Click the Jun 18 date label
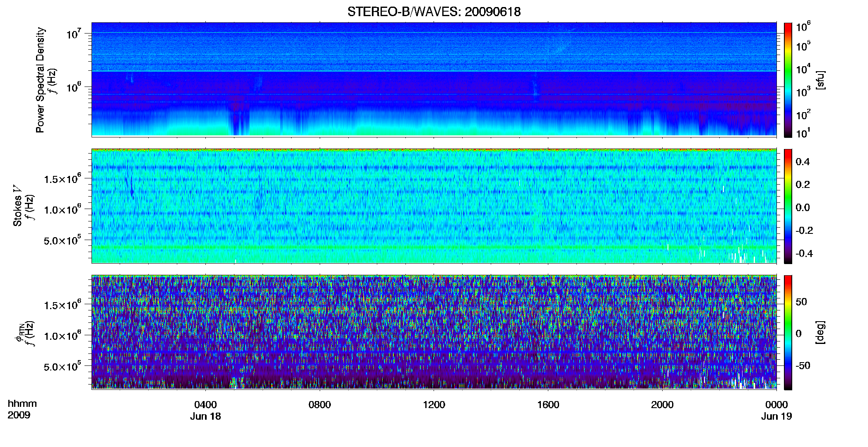Viewport: 868px width, 447px height. 205,416
